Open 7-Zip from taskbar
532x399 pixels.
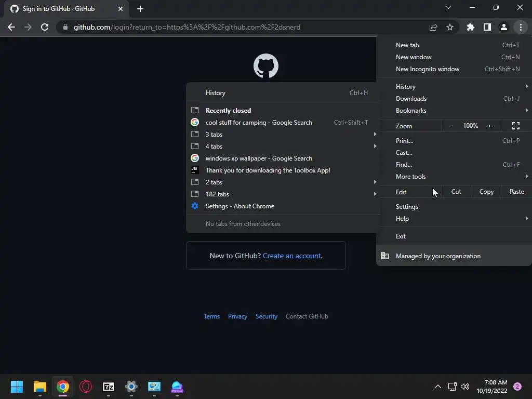click(108, 387)
